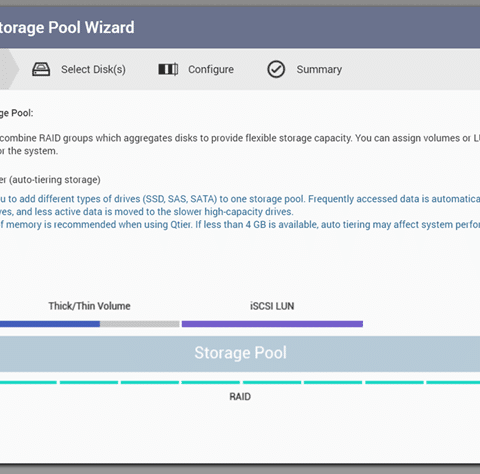This screenshot has width=480, height=474.
Task: Open the Summary step label
Action: coord(319,69)
